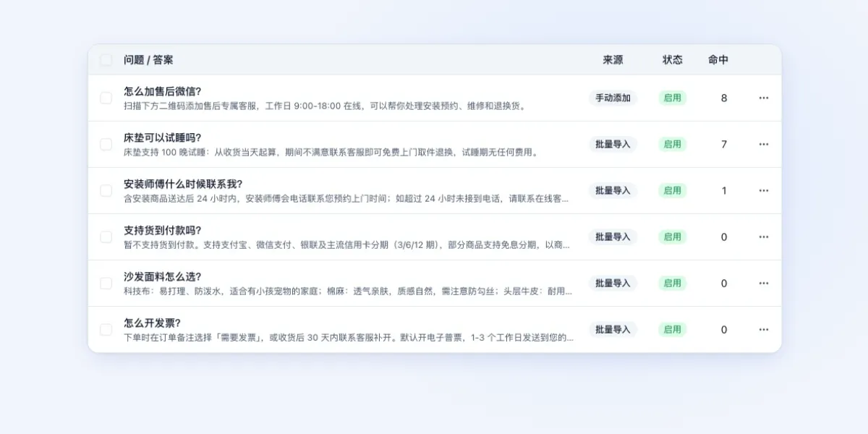Click the 来源 column header

point(613,60)
